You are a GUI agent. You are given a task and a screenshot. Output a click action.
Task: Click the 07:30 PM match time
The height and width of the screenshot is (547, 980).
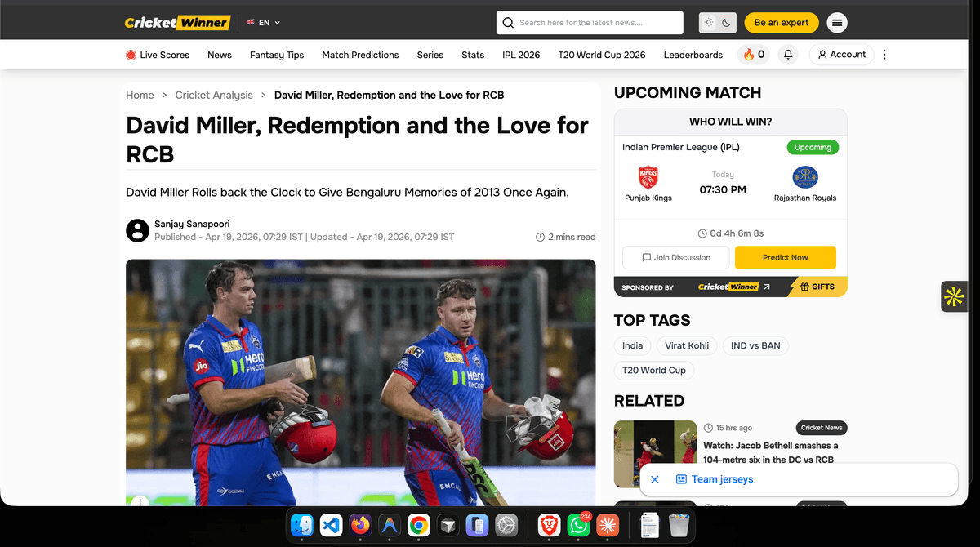coord(723,189)
